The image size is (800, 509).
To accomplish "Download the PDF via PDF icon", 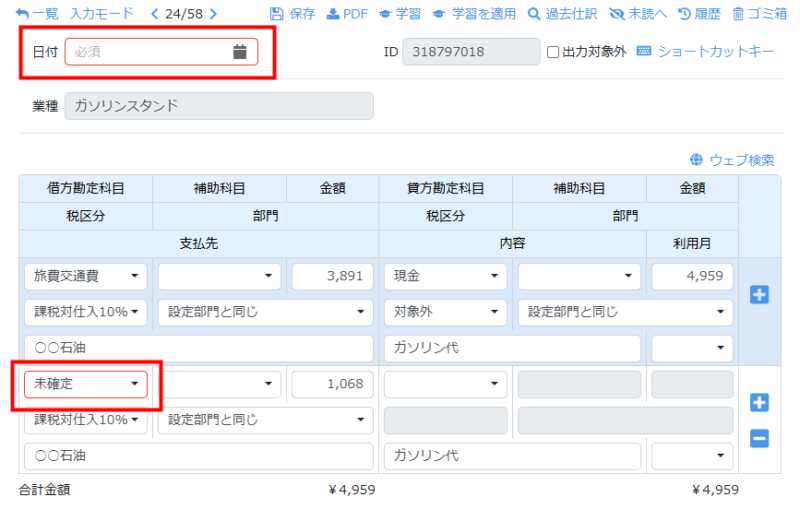I will click(334, 14).
